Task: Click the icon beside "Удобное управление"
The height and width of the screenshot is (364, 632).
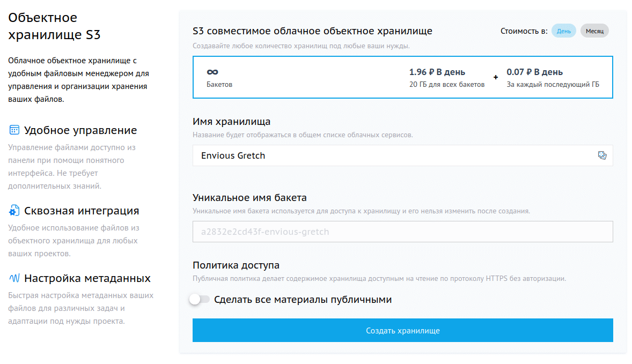Action: [14, 130]
